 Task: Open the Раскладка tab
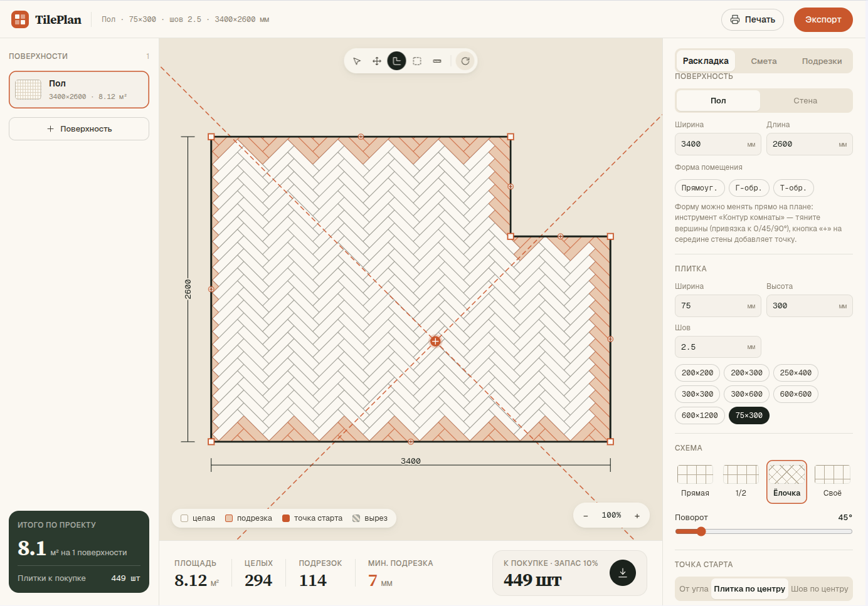[x=706, y=61]
